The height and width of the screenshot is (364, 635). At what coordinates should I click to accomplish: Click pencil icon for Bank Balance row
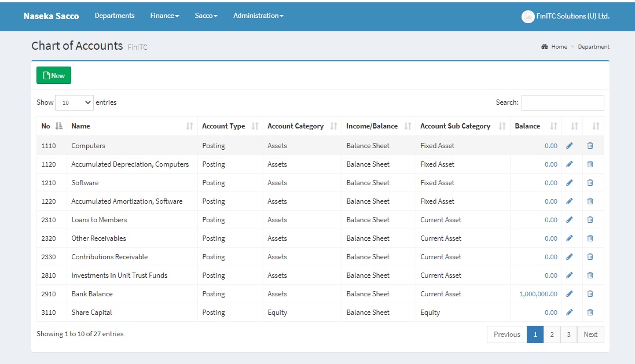click(569, 294)
